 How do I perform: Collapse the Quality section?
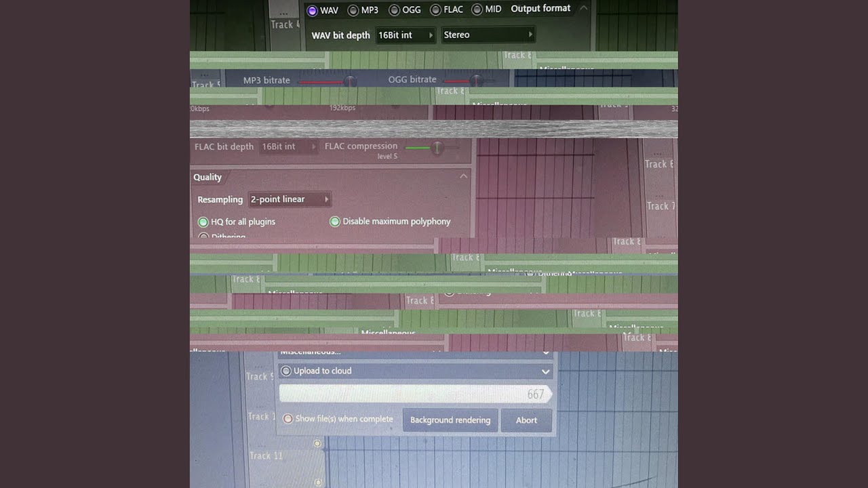(463, 176)
